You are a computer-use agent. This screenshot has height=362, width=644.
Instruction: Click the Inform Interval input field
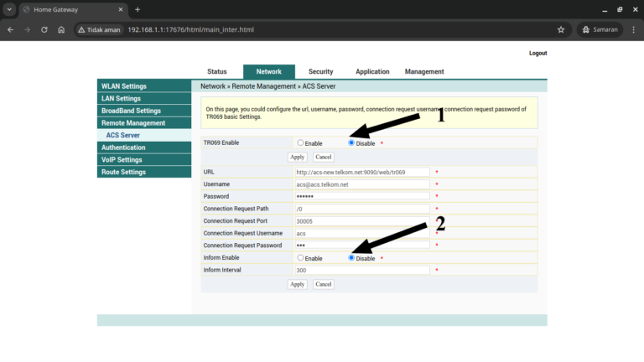362,270
